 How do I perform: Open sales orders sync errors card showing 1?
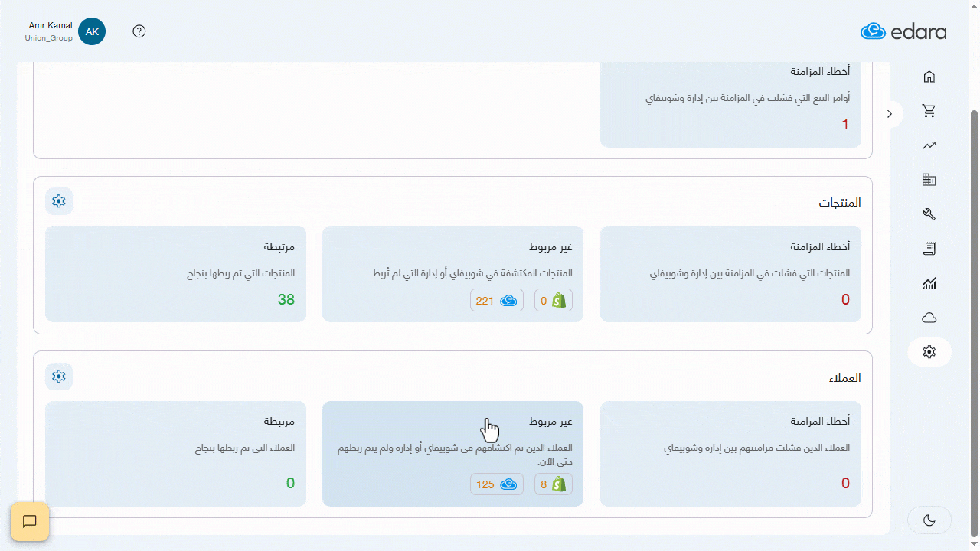(730, 105)
